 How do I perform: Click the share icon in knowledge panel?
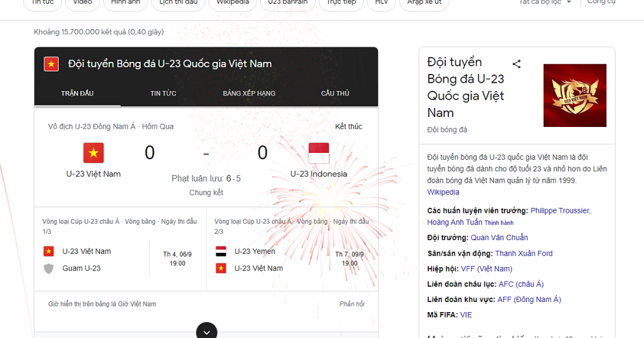point(516,64)
